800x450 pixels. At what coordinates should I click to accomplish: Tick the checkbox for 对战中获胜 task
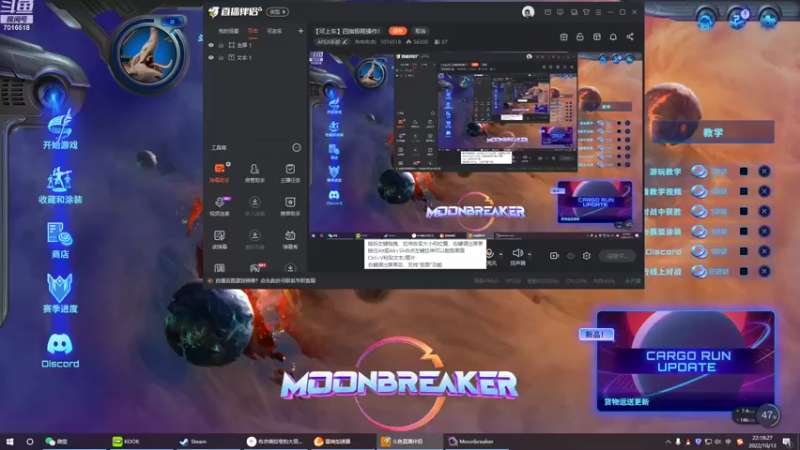click(x=743, y=211)
